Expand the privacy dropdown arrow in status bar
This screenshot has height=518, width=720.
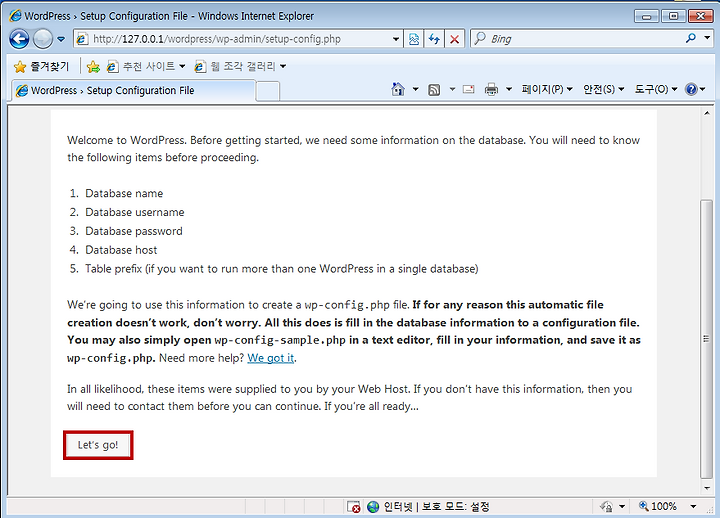[x=622, y=507]
